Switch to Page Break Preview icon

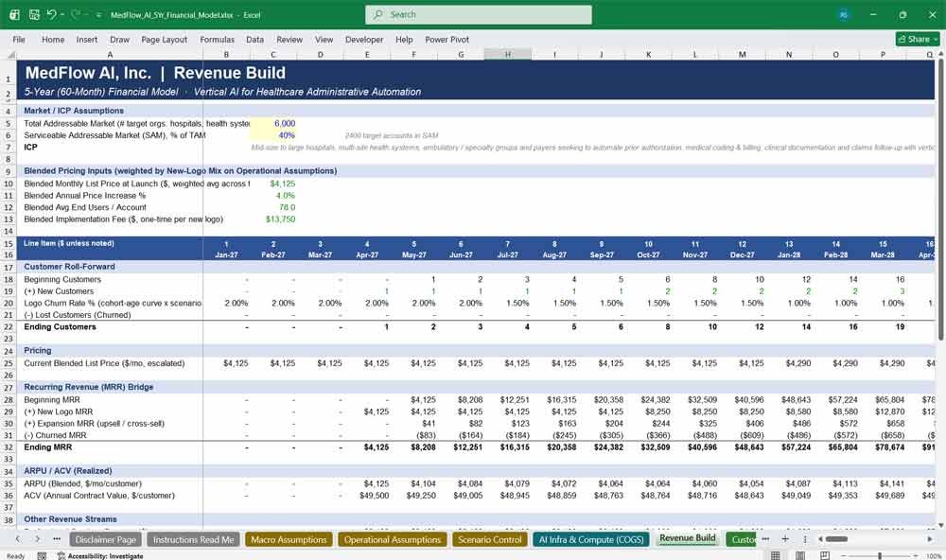tap(824, 556)
